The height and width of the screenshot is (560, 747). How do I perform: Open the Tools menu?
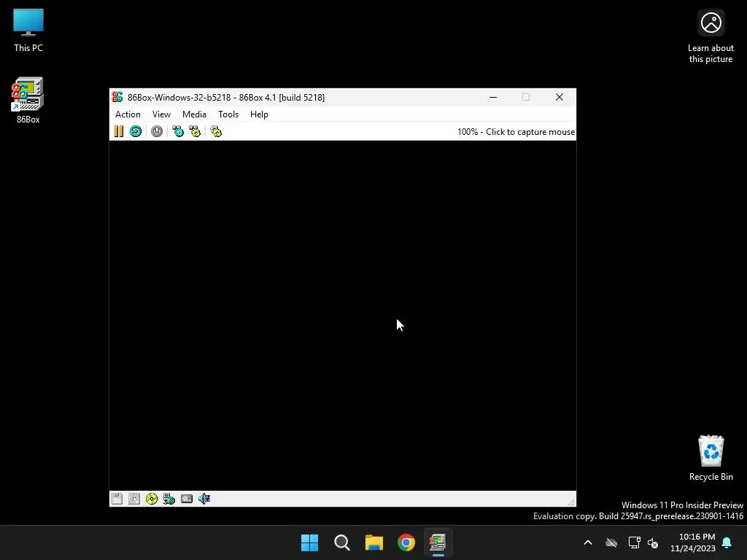click(228, 114)
